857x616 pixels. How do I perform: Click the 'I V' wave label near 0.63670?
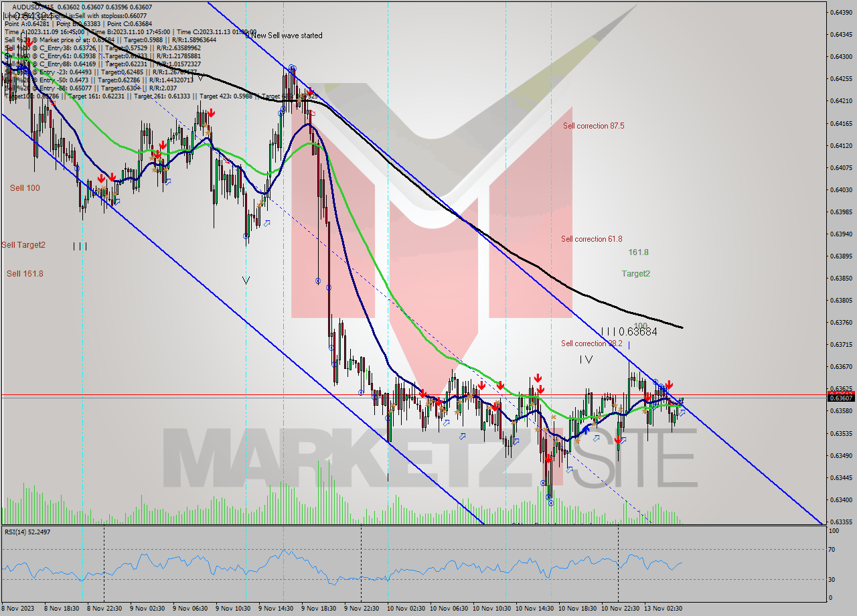[586, 360]
